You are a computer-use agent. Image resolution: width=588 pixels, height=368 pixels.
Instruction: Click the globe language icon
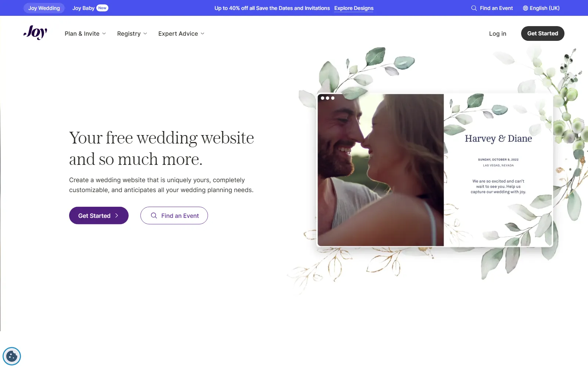click(x=526, y=8)
